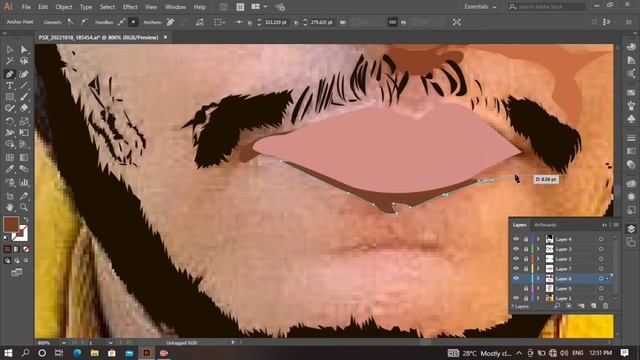This screenshot has width=640, height=360.
Task: Select the Rotate tool
Action: [x=10, y=121]
